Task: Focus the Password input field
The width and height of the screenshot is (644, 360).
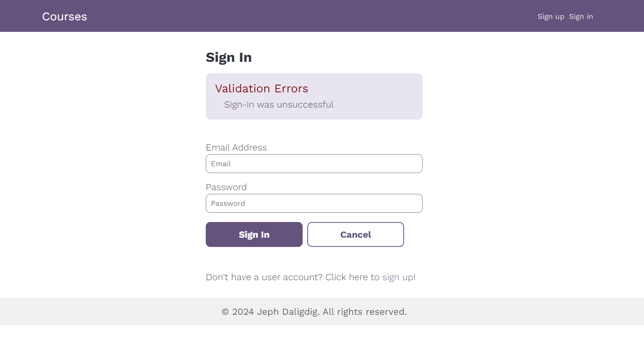Action: [314, 204]
